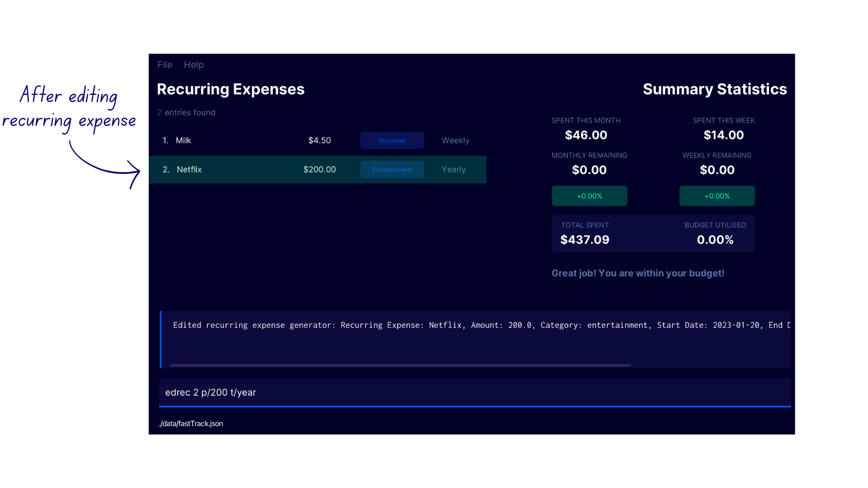
Task: Click the spent this month $46.00 value
Action: pyautogui.click(x=586, y=135)
